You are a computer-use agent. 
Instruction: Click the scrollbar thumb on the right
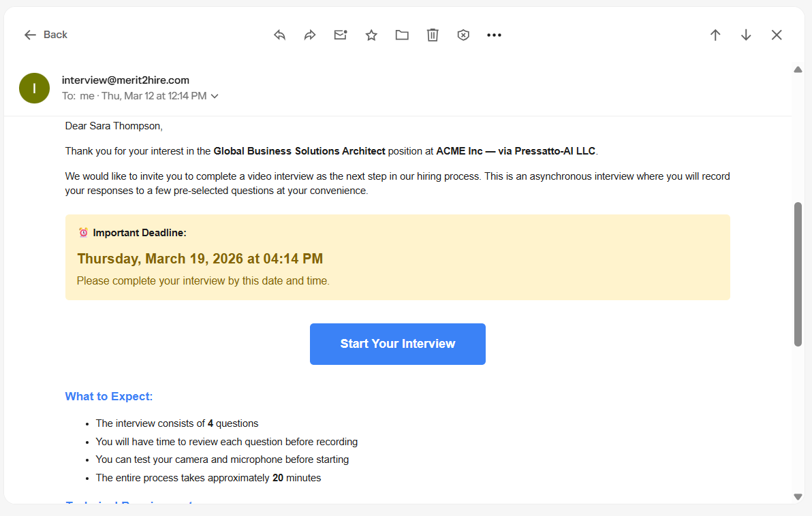[798, 272]
